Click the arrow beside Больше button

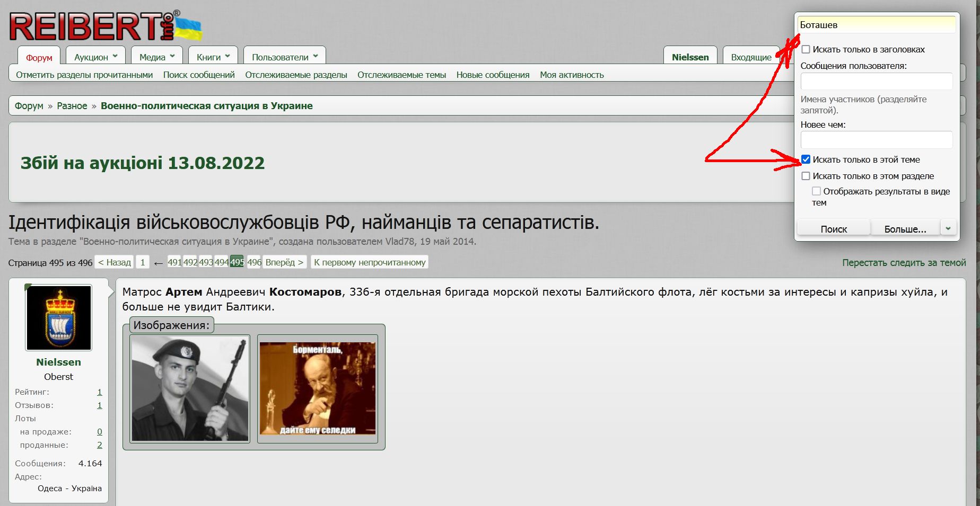coord(948,228)
